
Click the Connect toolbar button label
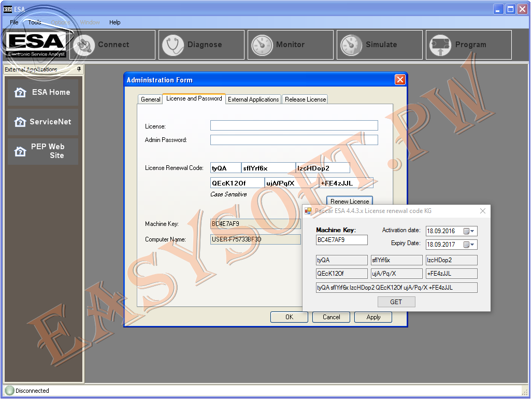[x=113, y=45]
